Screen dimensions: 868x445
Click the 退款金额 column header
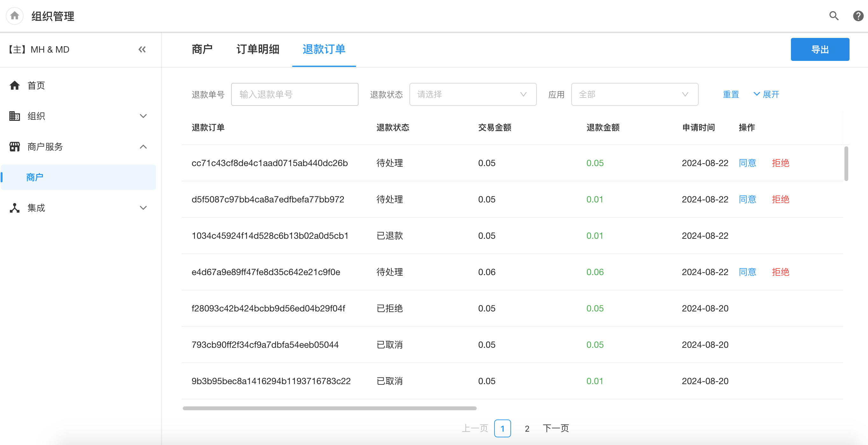click(x=603, y=128)
